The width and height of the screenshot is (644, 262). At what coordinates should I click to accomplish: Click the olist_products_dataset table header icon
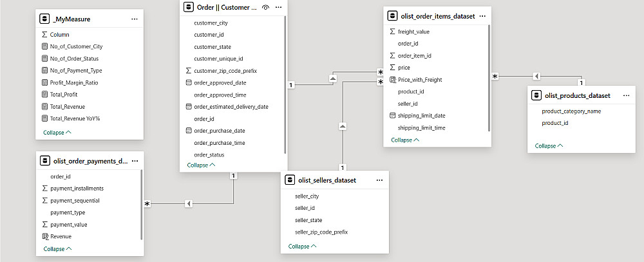536,95
